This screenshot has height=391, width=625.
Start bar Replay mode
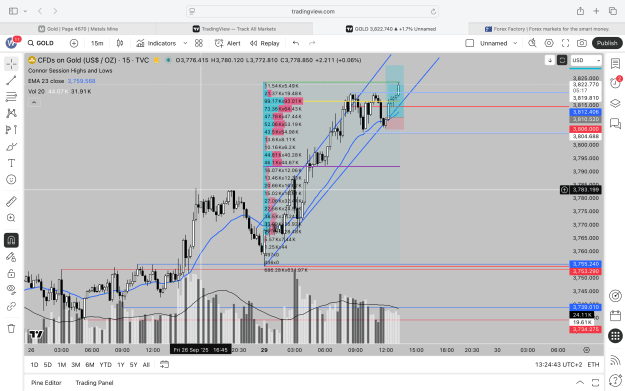[265, 43]
